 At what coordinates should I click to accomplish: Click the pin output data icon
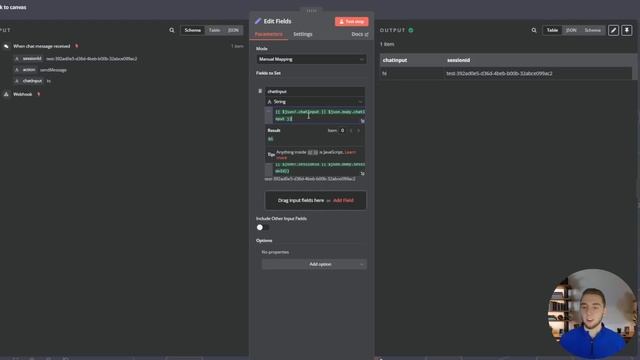(x=627, y=30)
